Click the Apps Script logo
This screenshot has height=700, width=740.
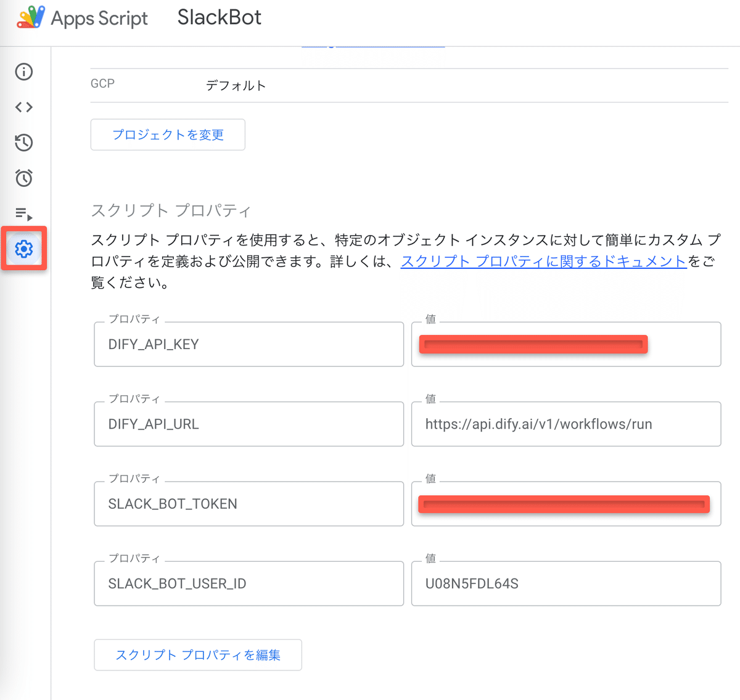tap(30, 18)
